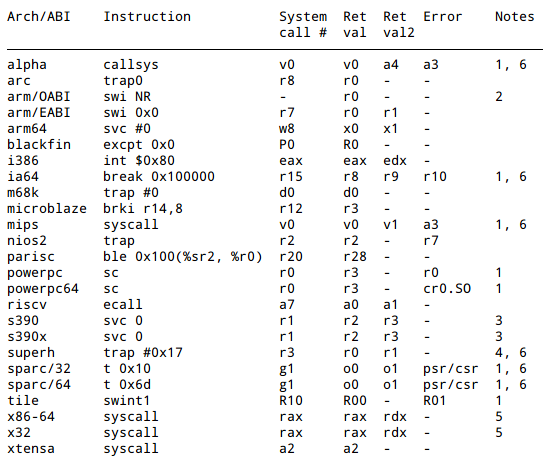The width and height of the screenshot is (560, 466).
Task: Click the Instruction column header
Action: (x=147, y=17)
